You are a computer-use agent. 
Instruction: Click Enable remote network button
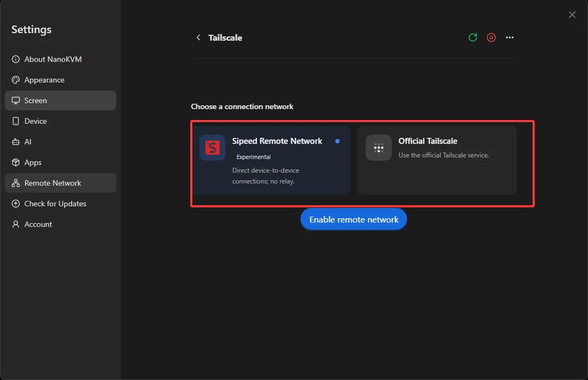pos(354,219)
